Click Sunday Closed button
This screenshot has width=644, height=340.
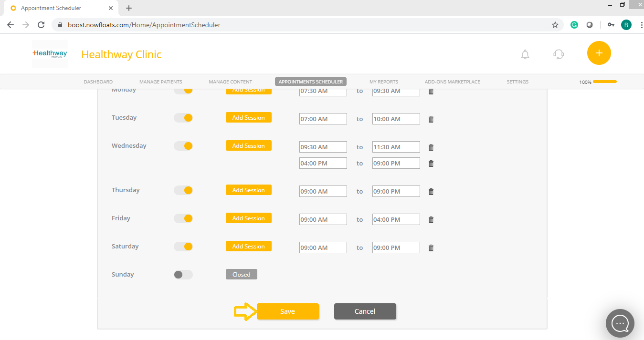[x=242, y=274]
